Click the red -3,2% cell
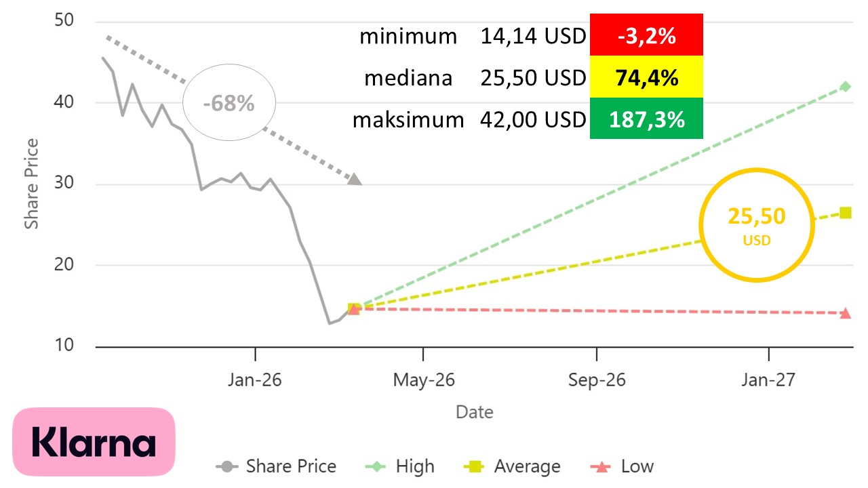868x488 pixels. coord(646,36)
